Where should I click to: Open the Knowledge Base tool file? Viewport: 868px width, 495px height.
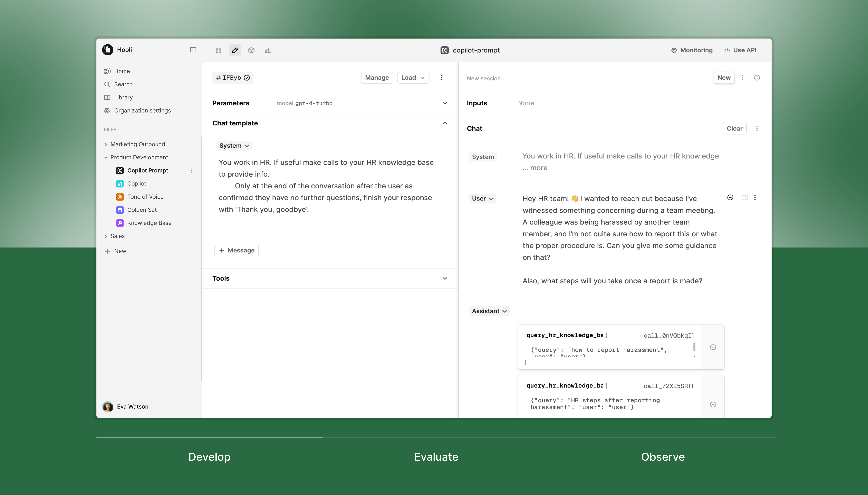149,223
